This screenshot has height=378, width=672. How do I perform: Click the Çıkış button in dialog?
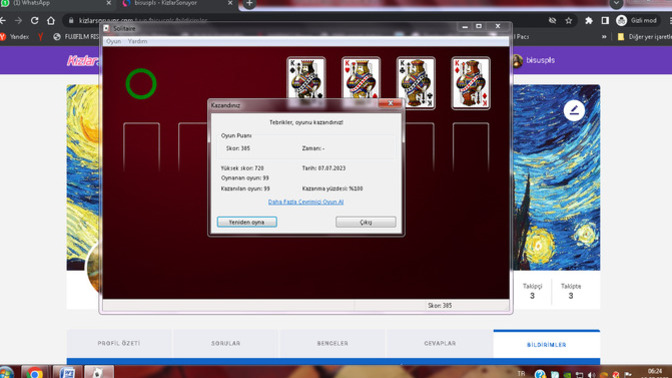click(x=366, y=222)
